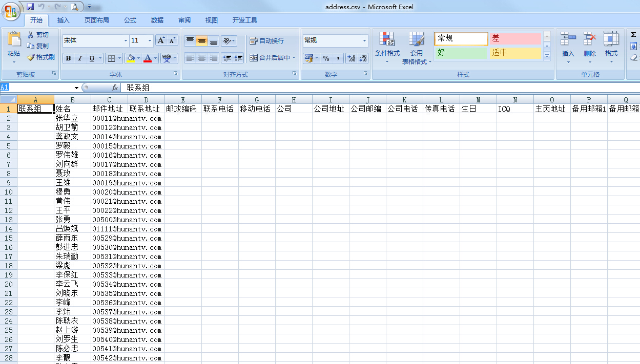Viewport: 640px width, 364px height.
Task: Click Cut (剪切)
Action: click(38, 35)
